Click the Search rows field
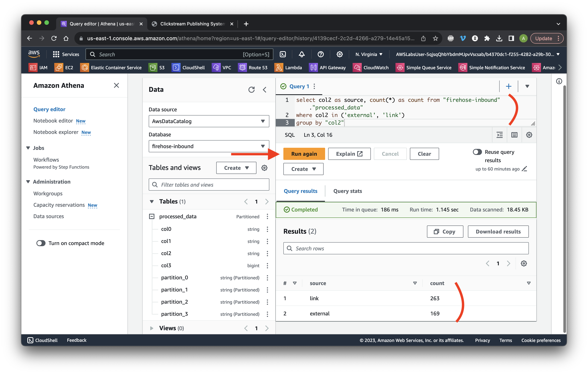The image size is (588, 374). (x=406, y=248)
